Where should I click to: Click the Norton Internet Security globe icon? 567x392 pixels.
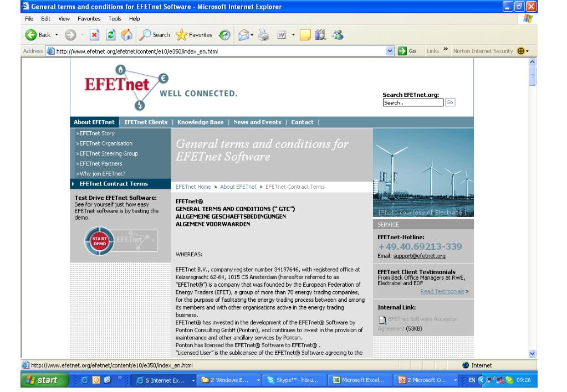click(x=520, y=51)
